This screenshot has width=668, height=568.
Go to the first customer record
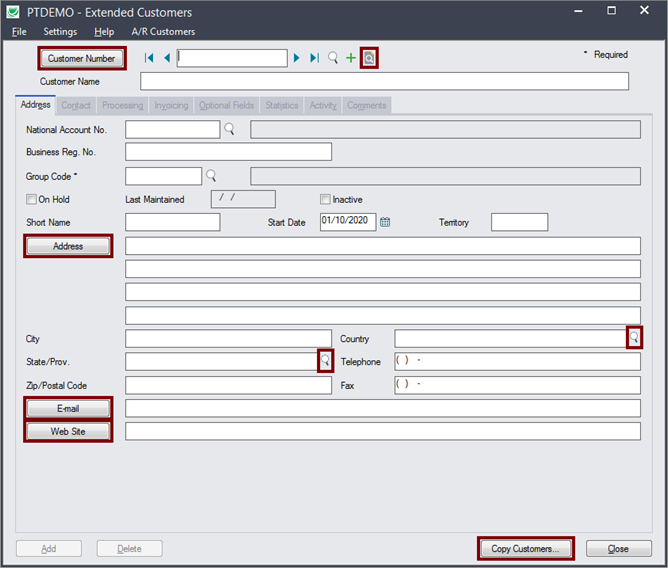click(x=149, y=59)
